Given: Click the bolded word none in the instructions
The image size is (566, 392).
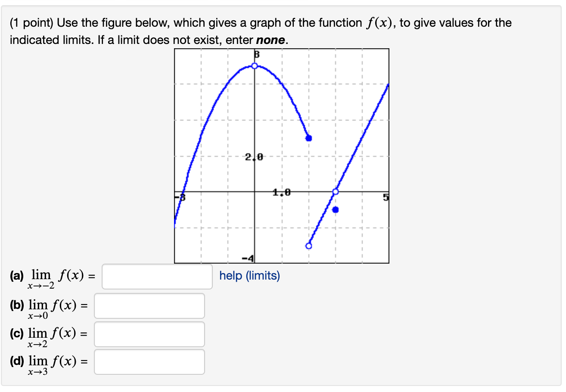Looking at the screenshot, I should tap(270, 40).
